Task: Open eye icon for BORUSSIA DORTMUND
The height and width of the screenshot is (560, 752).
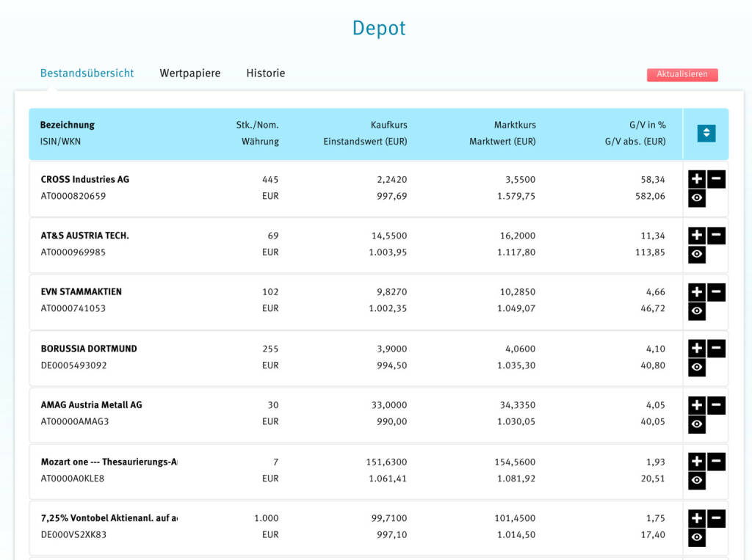Action: pos(697,367)
